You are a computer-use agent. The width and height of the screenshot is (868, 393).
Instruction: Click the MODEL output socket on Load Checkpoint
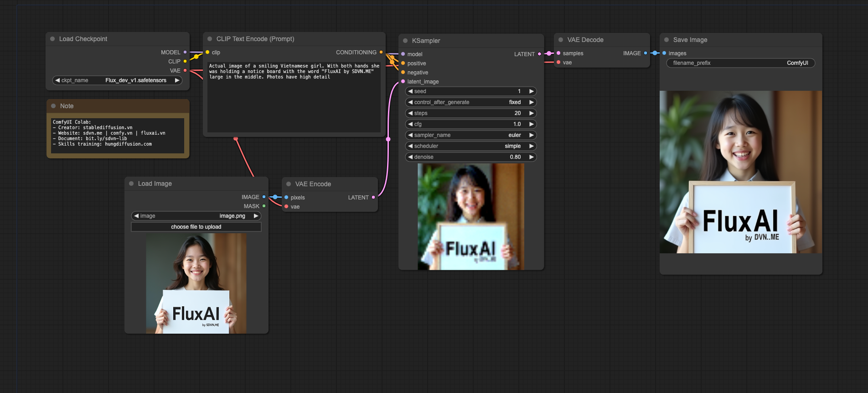point(185,52)
